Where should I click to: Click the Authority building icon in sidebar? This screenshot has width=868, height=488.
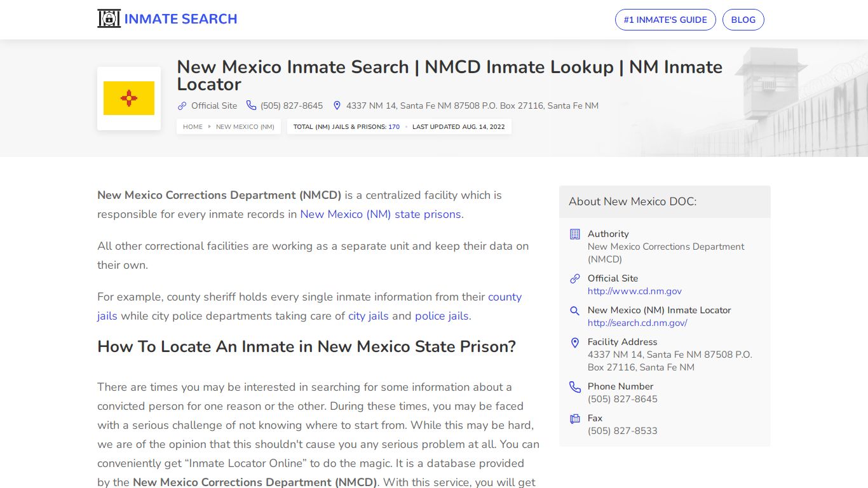click(x=575, y=234)
